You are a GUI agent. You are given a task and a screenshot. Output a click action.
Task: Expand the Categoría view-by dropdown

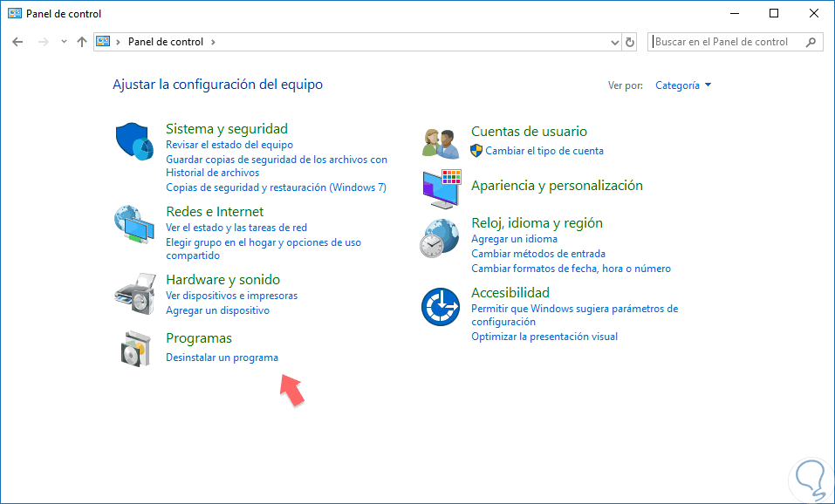coord(683,85)
